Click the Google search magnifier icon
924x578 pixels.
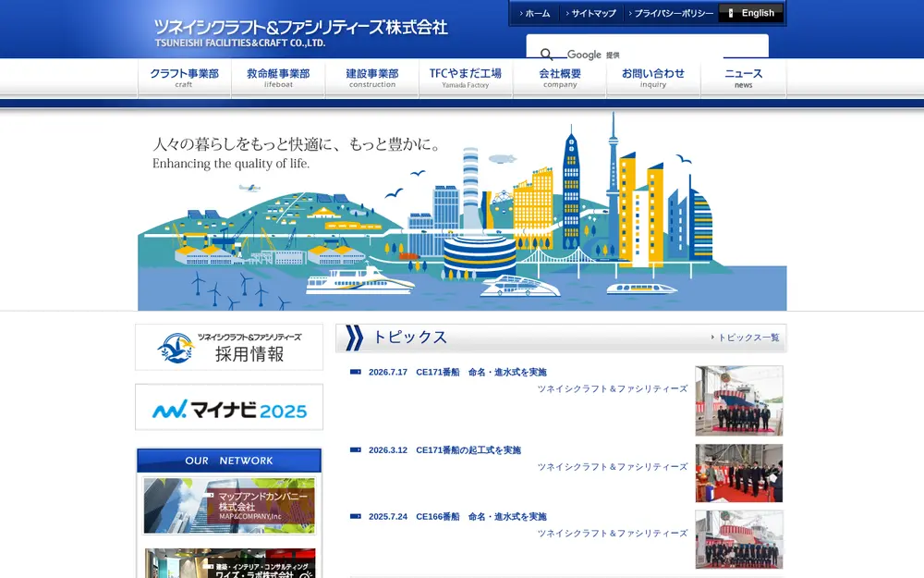[x=546, y=55]
